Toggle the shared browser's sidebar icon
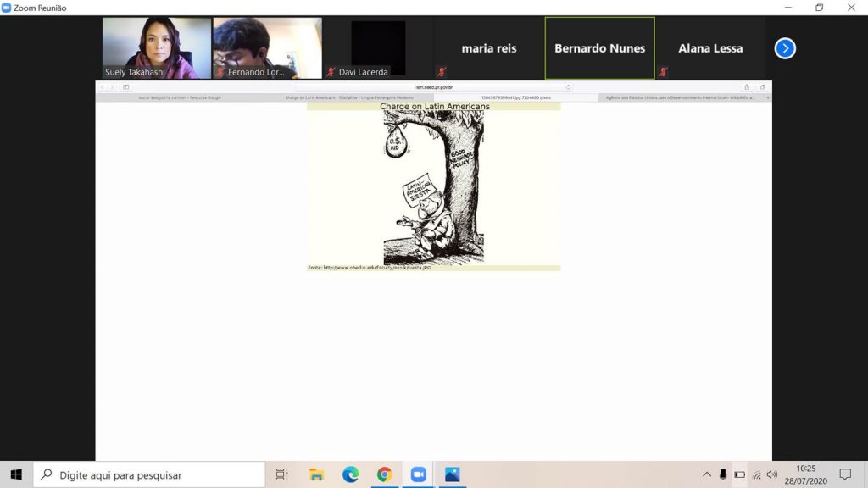Viewport: 868px width, 488px height. point(126,87)
